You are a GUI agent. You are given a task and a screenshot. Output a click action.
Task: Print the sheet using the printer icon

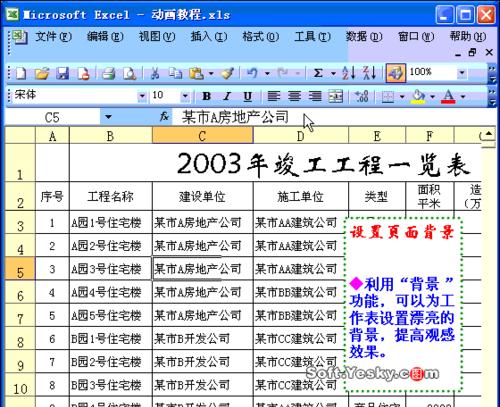point(108,73)
